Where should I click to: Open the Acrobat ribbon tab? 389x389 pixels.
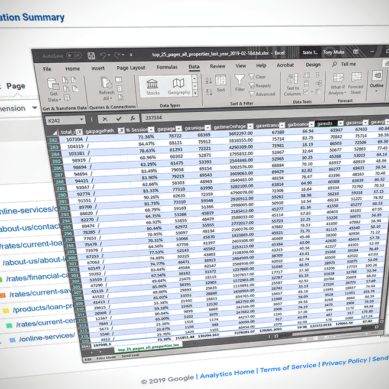285,65
